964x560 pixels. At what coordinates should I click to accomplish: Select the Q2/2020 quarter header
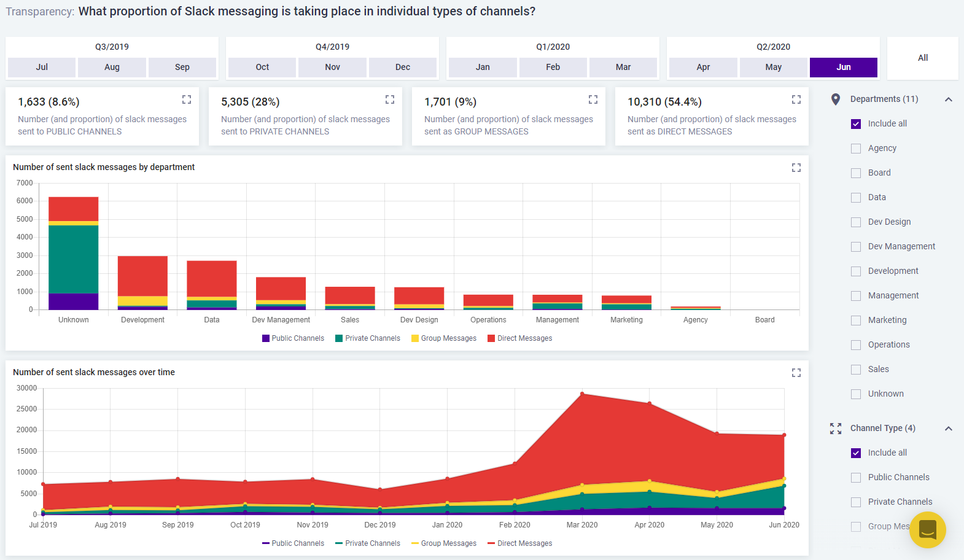coord(773,47)
